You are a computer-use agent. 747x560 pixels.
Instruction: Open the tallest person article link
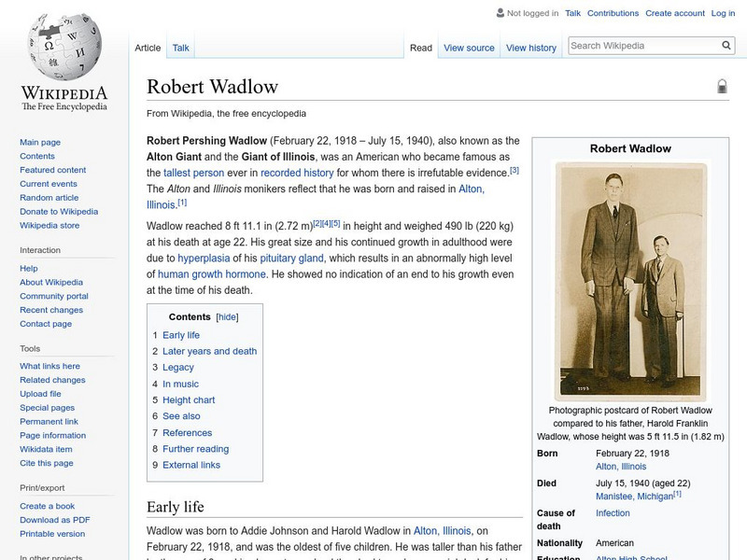(190, 172)
